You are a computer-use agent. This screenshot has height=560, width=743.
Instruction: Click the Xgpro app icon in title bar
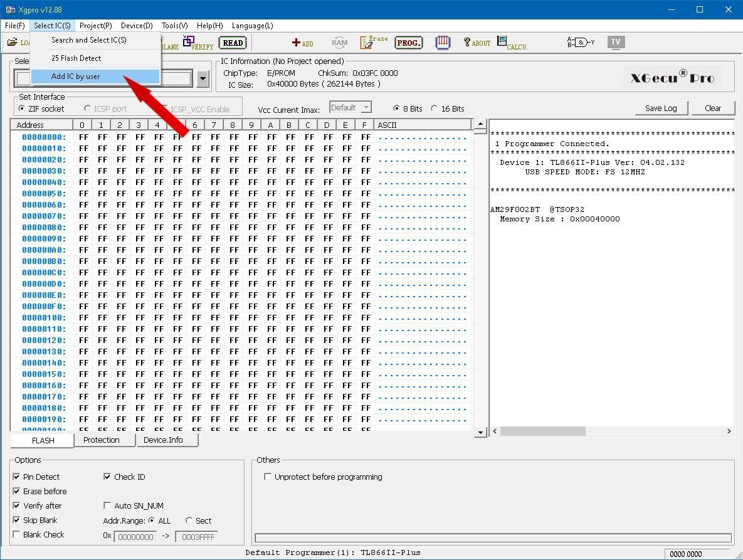[x=11, y=9]
